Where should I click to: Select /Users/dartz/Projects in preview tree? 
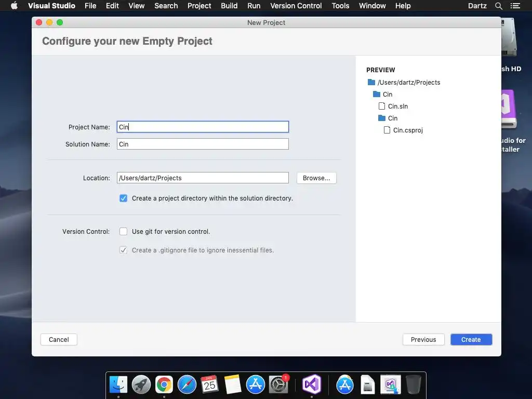[409, 83]
